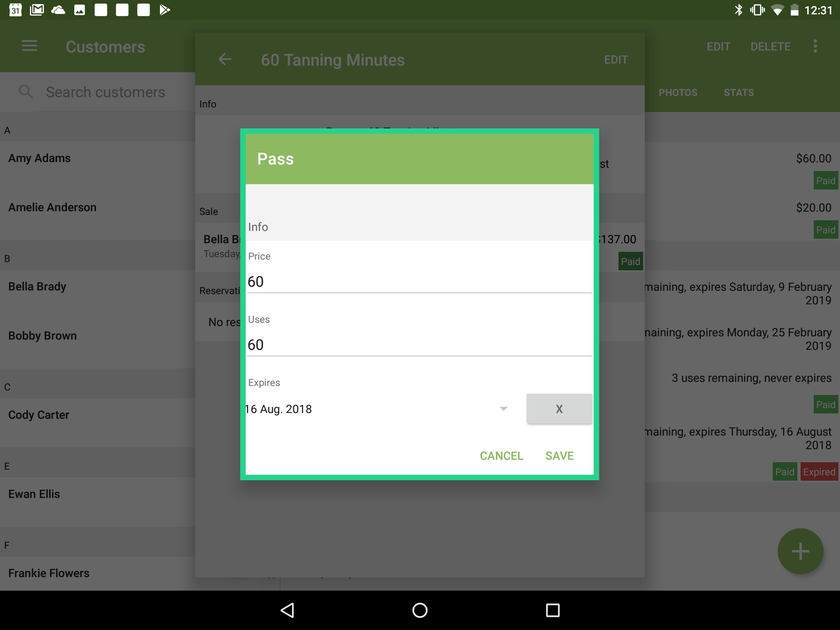
Task: Select customer Frankie Flowers
Action: (98, 573)
